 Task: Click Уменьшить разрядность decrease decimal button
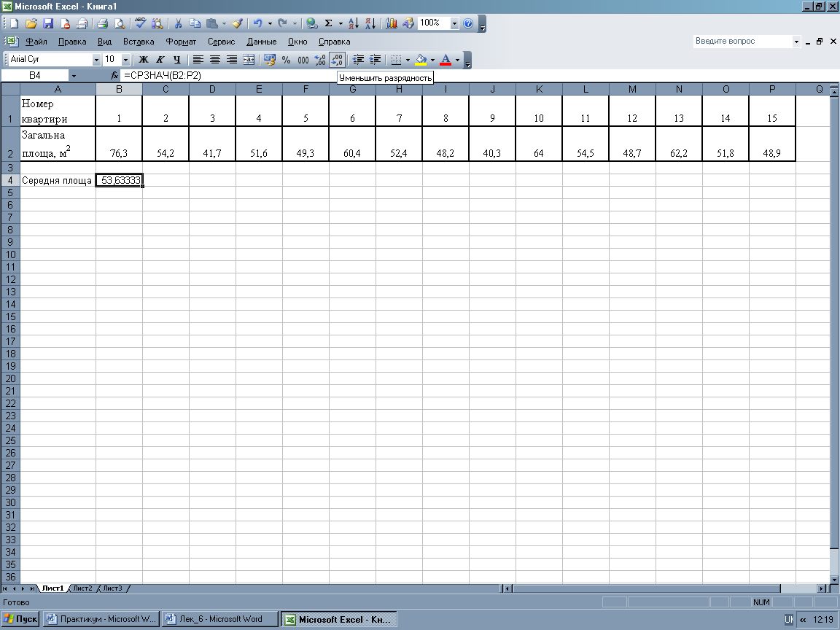pos(337,60)
